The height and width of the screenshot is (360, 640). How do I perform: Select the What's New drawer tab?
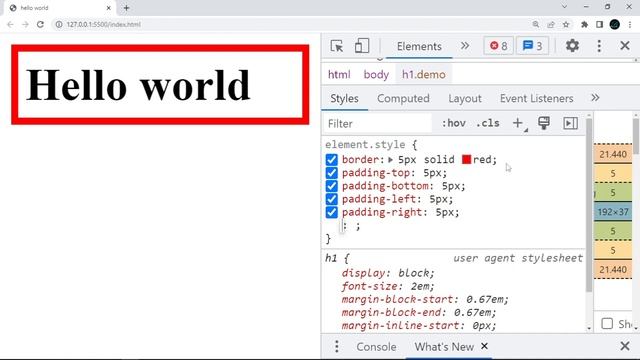tap(444, 347)
